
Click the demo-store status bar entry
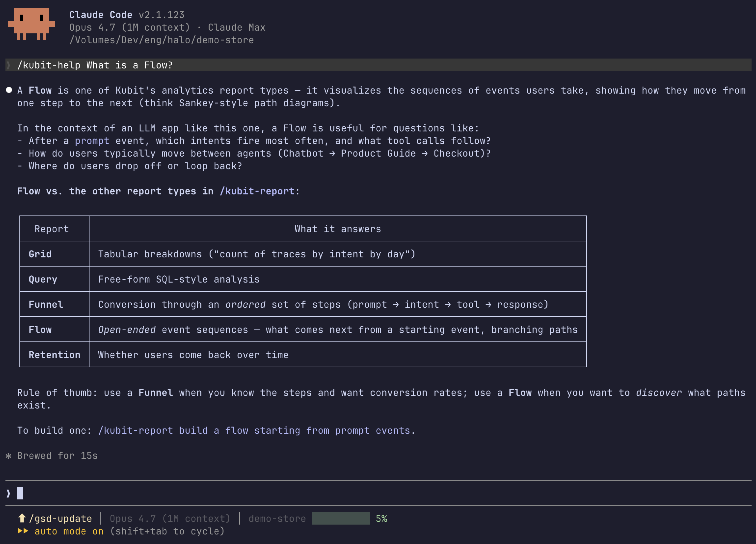tap(277, 518)
